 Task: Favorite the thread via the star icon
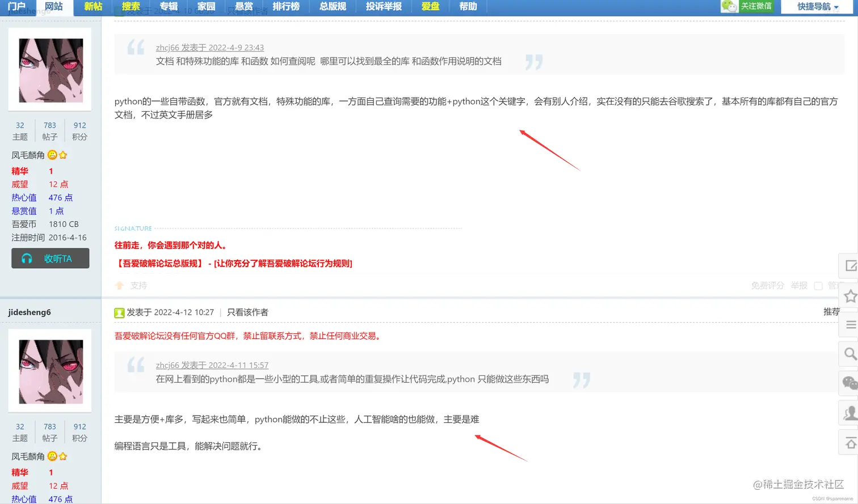tap(849, 296)
